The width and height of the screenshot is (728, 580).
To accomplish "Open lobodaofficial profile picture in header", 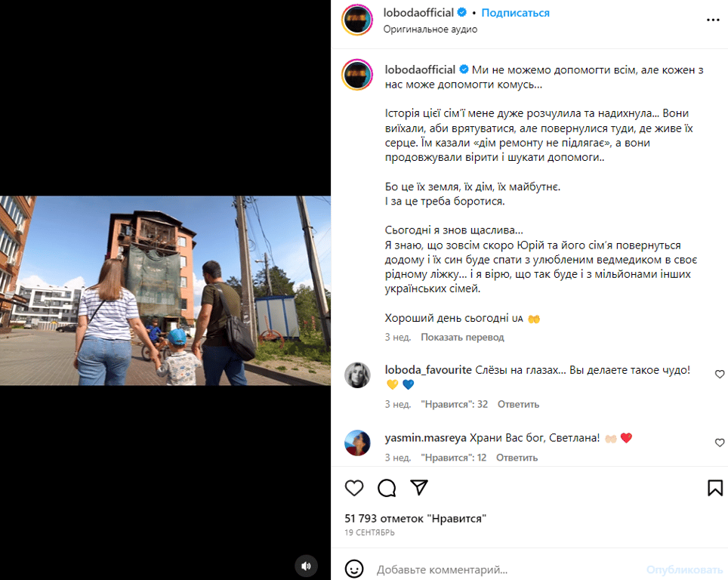I will 357,20.
